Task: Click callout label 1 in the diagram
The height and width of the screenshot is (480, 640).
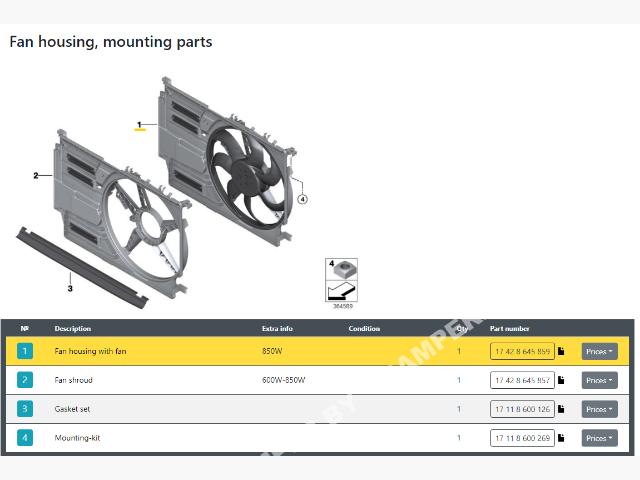Action: pyautogui.click(x=141, y=126)
